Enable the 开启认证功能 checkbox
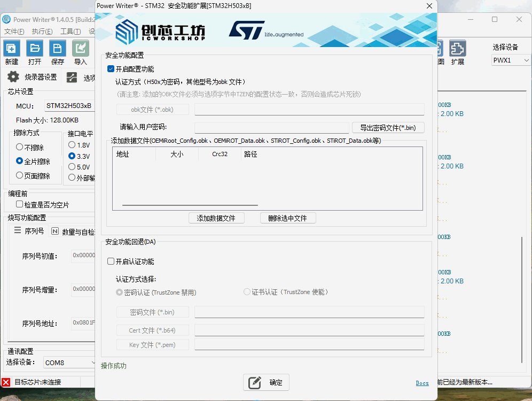This screenshot has width=532, height=401. pos(111,261)
